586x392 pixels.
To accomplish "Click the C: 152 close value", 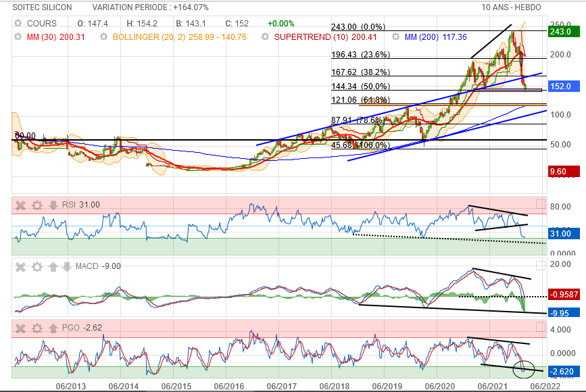I will tap(237, 24).
